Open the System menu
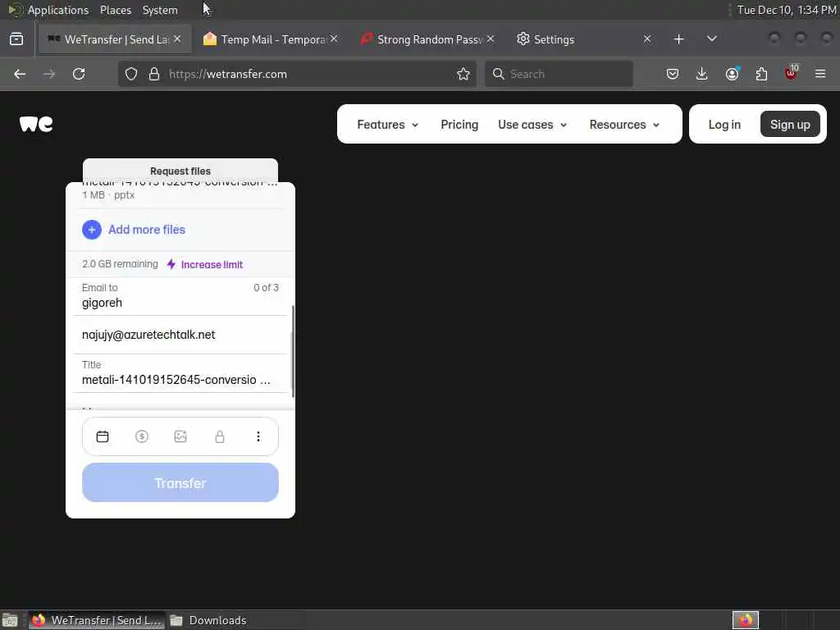The height and width of the screenshot is (630, 840). point(160,10)
